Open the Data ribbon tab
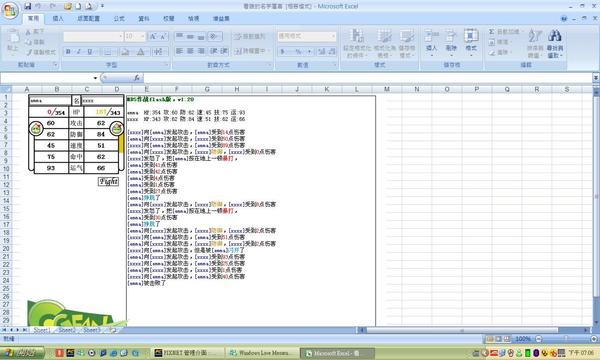This screenshot has height=360, width=600. 144,18
